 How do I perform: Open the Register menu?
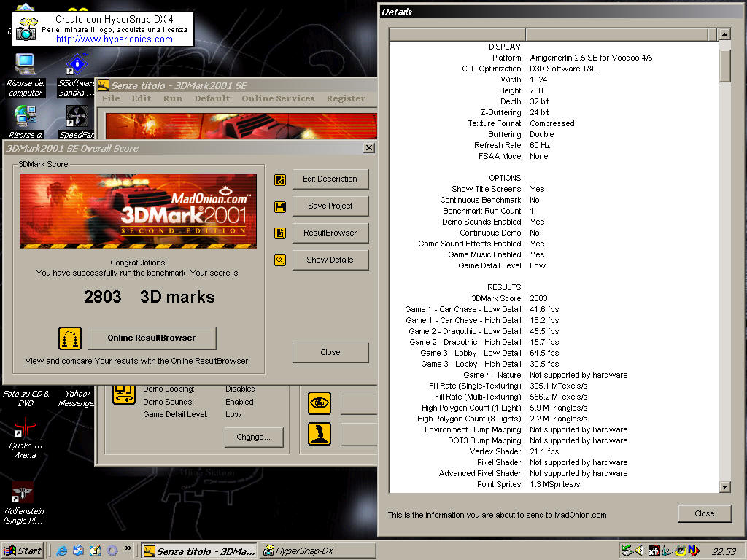[346, 98]
